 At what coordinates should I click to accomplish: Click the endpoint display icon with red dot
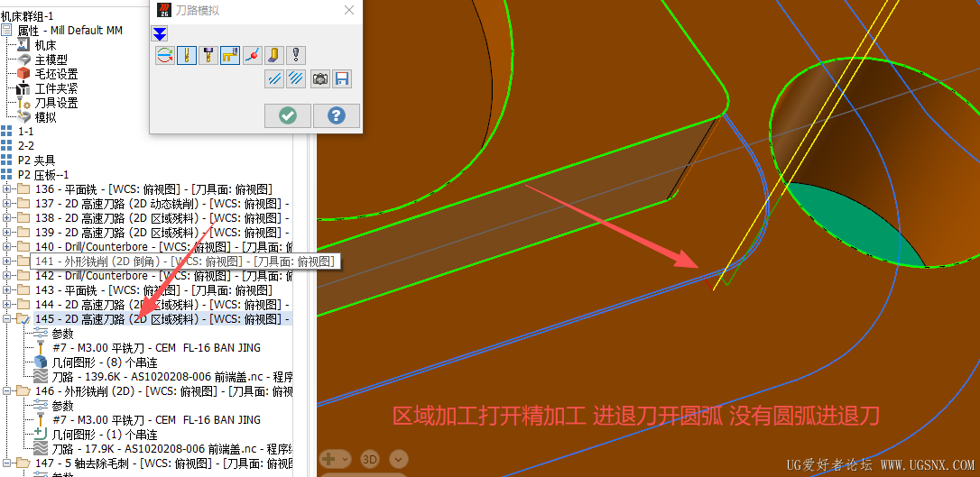(253, 56)
